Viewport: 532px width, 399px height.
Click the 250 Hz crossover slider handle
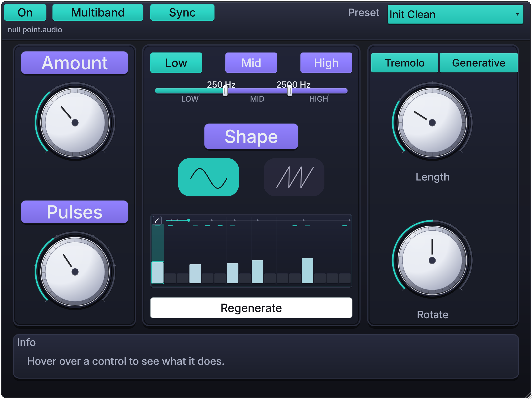(x=225, y=91)
